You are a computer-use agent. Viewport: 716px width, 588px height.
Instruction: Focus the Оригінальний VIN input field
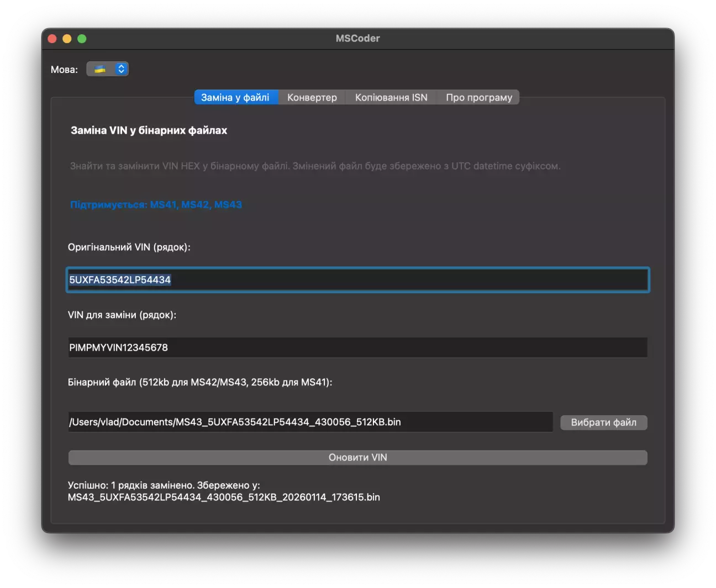click(x=357, y=280)
